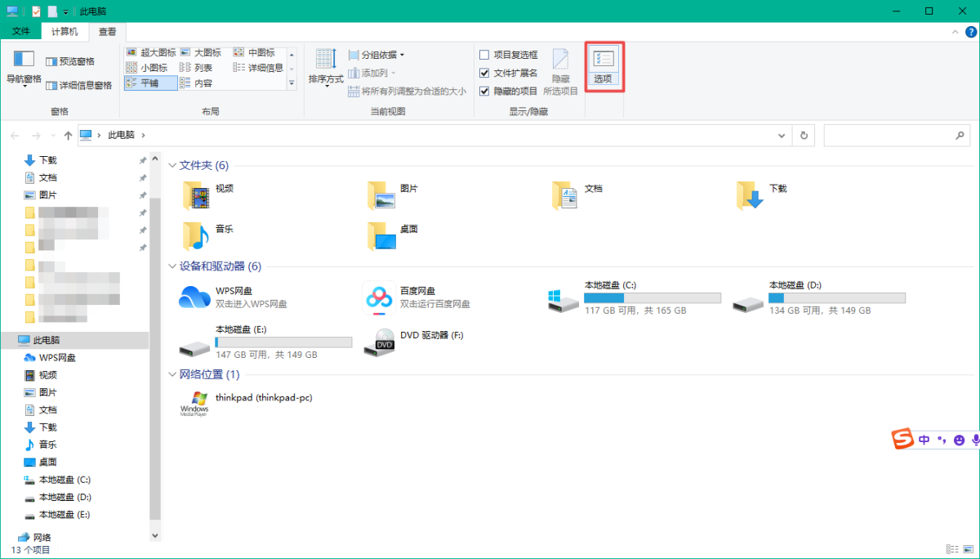Expand the layout gallery more arrow

(292, 83)
